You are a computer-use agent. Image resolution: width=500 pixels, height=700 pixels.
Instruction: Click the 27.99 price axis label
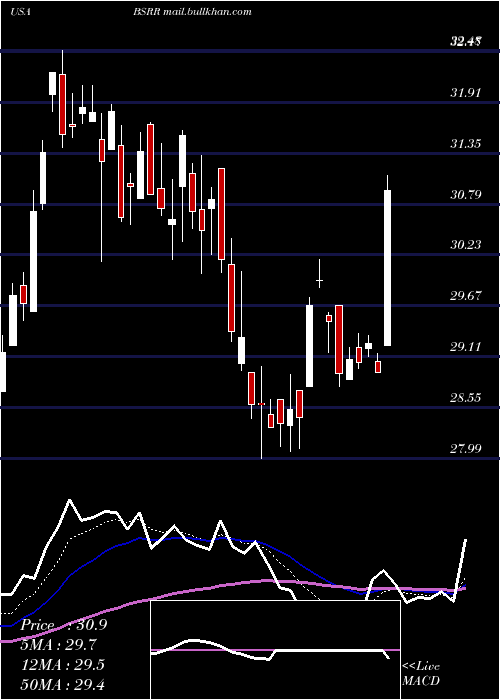pyautogui.click(x=466, y=448)
